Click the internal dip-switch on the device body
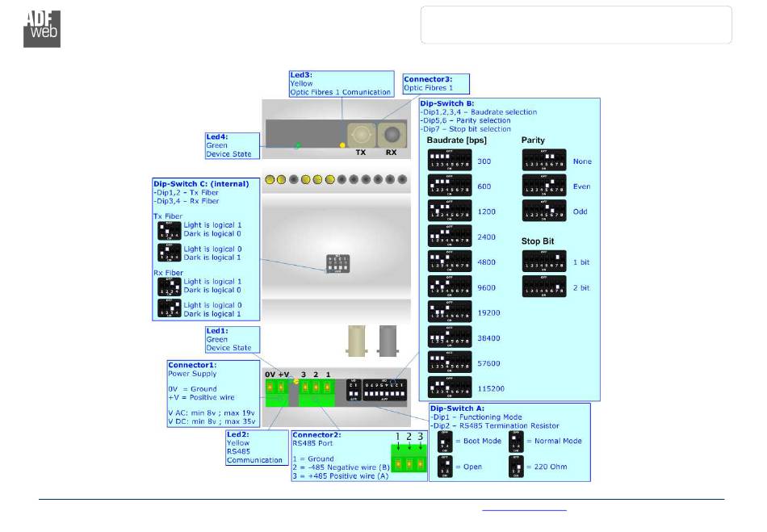The image size is (767, 532). click(338, 263)
